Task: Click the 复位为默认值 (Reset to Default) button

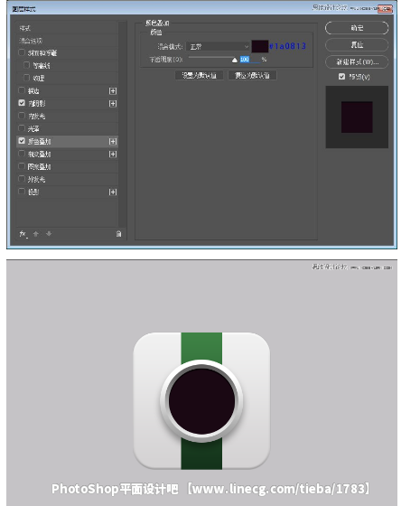Action: [x=252, y=76]
